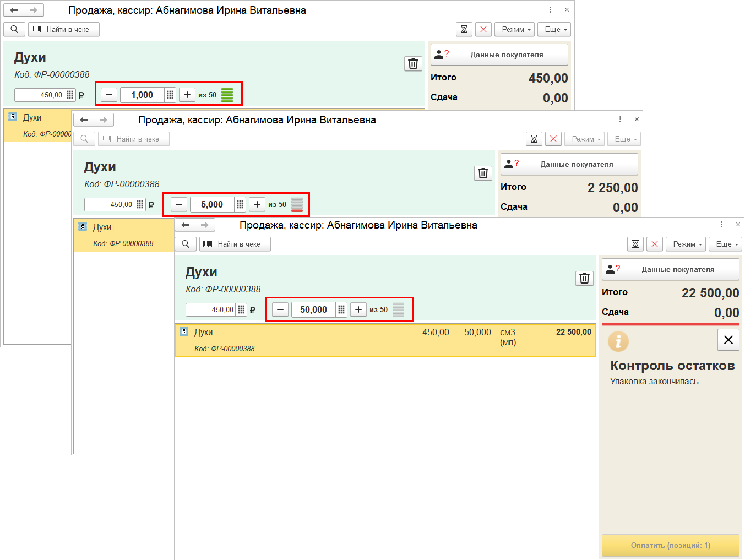The image size is (745, 560).
Task: Open the three-dot menu of the 450,00 total window
Action: 550,10
